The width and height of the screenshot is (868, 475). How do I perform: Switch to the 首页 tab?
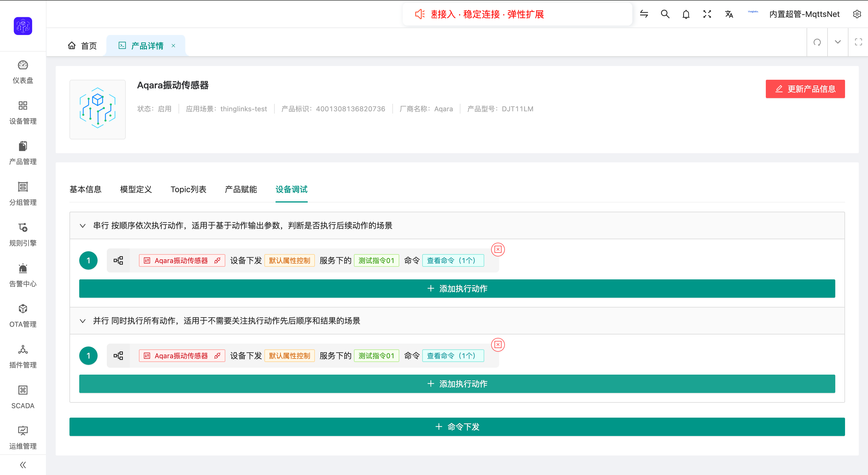pyautogui.click(x=82, y=45)
